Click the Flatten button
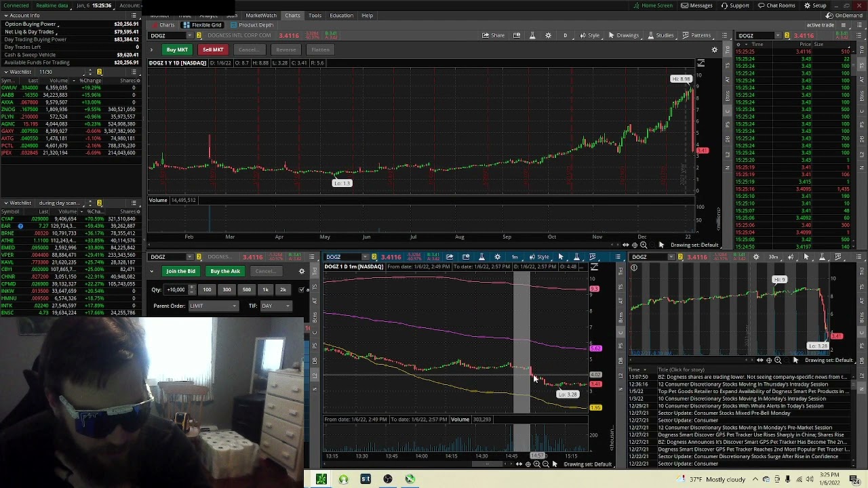This screenshot has width=868, height=488. pyautogui.click(x=320, y=49)
